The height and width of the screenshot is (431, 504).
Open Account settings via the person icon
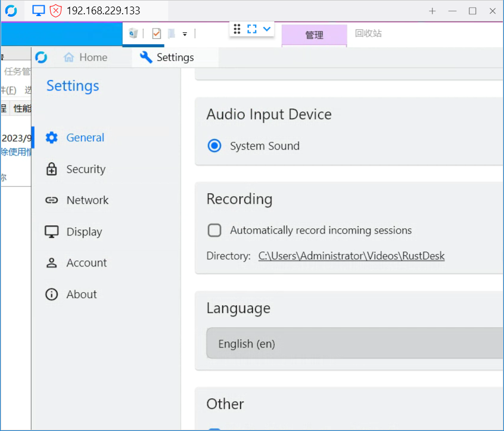pos(52,262)
